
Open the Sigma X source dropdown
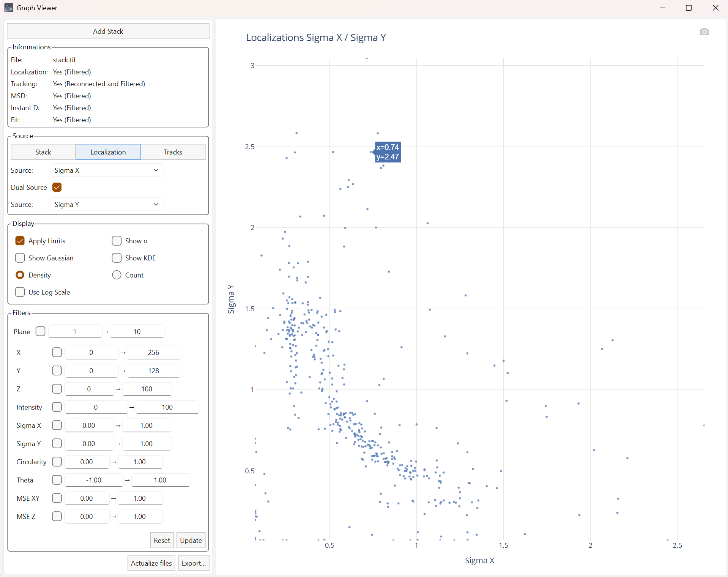pyautogui.click(x=107, y=170)
